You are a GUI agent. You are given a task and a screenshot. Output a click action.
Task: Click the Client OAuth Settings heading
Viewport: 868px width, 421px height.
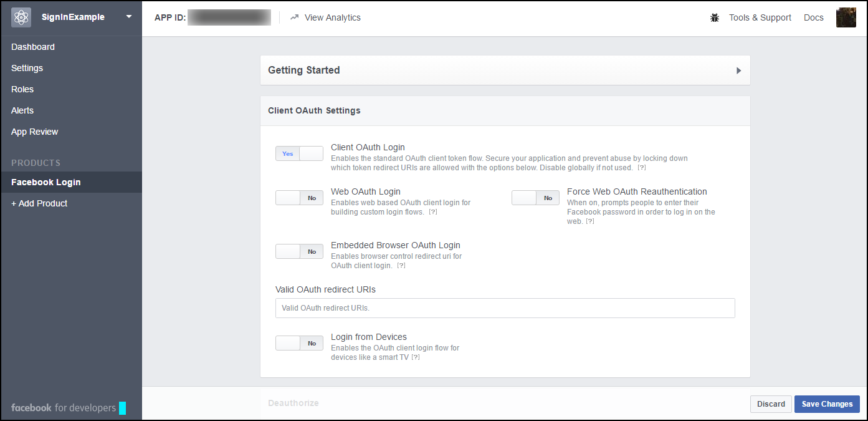pyautogui.click(x=314, y=110)
